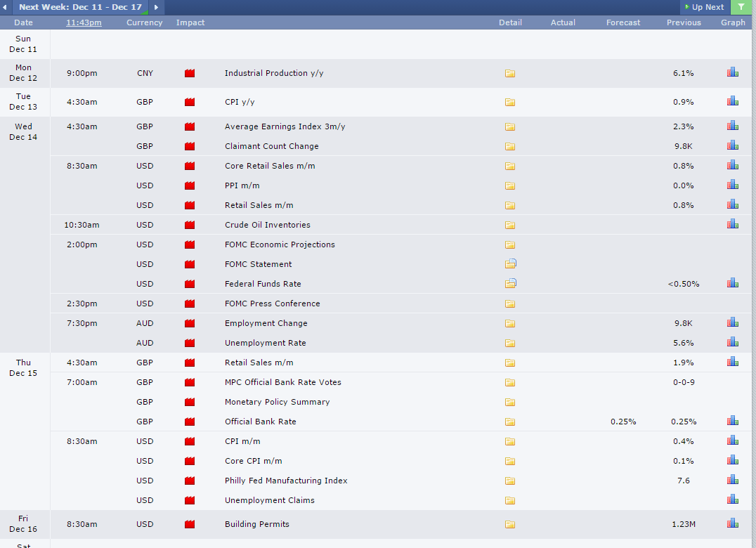The width and height of the screenshot is (756, 548).
Task: Open detail folder for FOMC Statement
Action: click(x=511, y=263)
